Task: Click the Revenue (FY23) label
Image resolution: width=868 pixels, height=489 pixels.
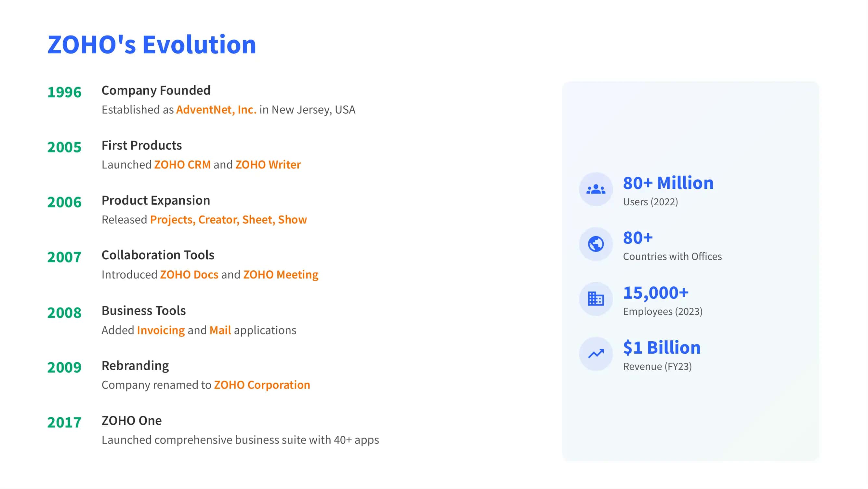Action: pyautogui.click(x=657, y=366)
